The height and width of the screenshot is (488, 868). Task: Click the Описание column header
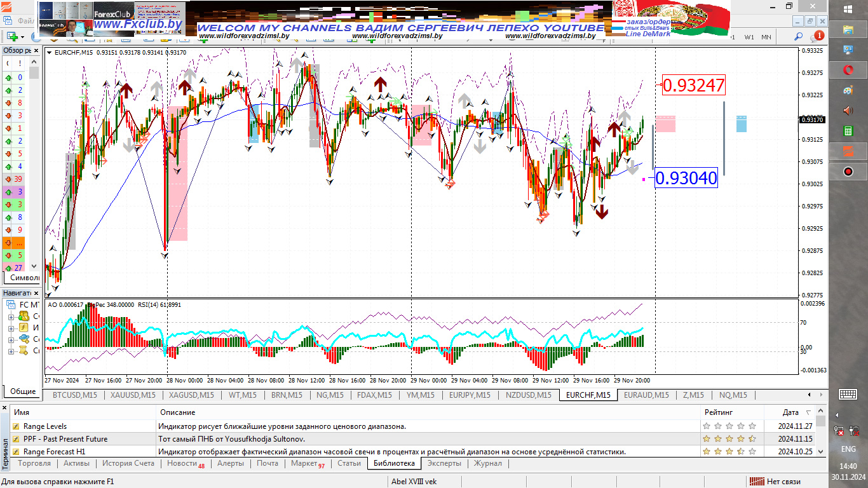click(429, 412)
